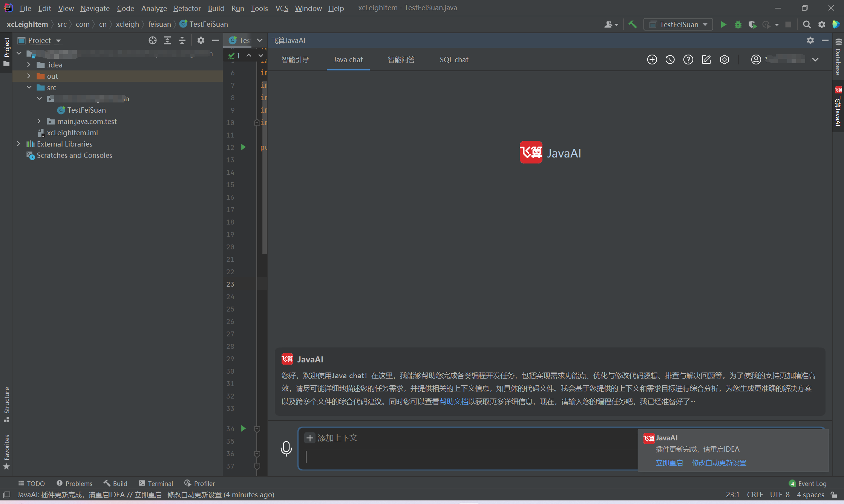Open the Analyze menu
Image resolution: width=844 pixels, height=504 pixels.
(x=154, y=8)
